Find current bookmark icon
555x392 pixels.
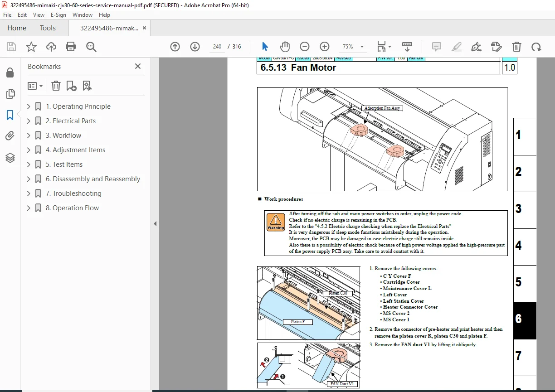point(87,86)
